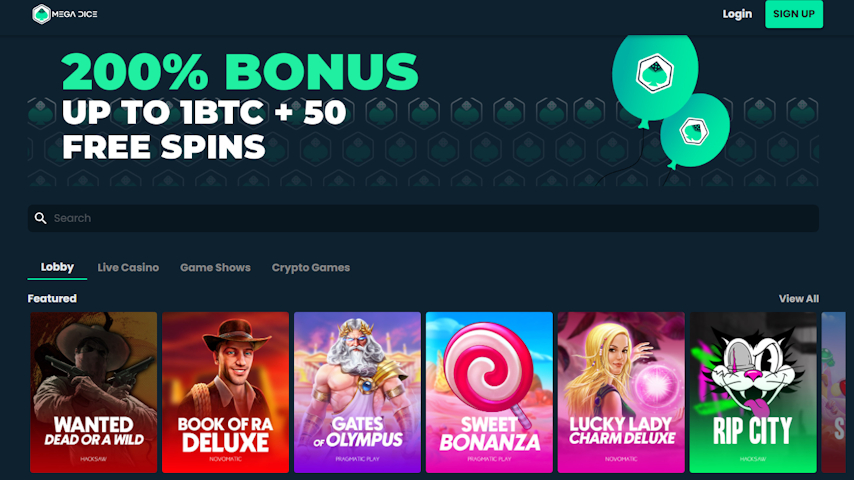Click the SIGN UP button
854x480 pixels.
(794, 14)
